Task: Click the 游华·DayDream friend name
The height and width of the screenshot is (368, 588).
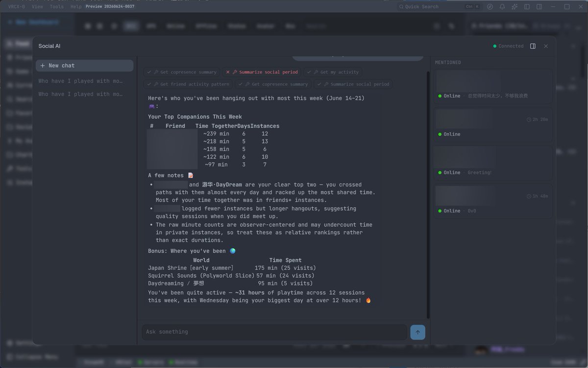Action: click(222, 185)
